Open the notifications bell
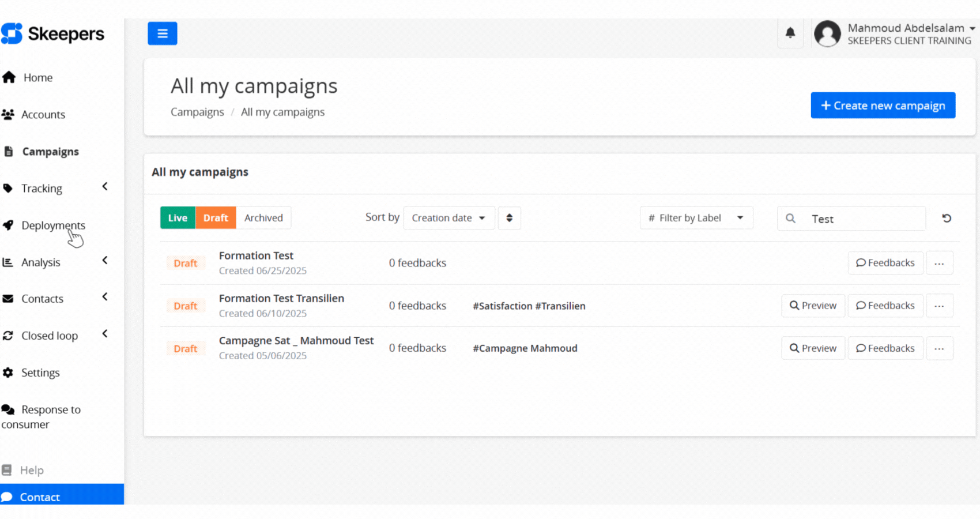This screenshot has height=519, width=980. pyautogui.click(x=790, y=33)
